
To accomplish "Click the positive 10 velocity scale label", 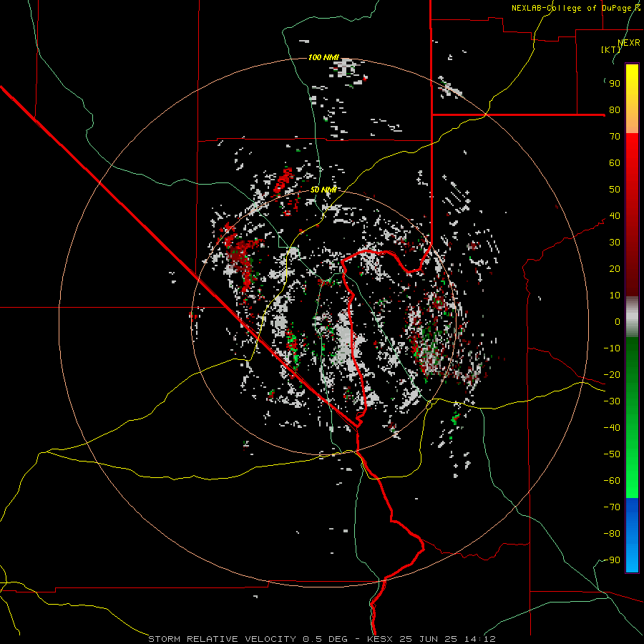I will click(x=615, y=296).
